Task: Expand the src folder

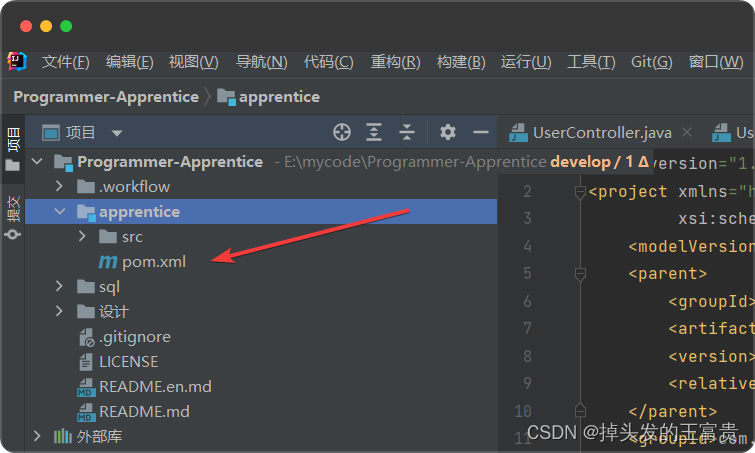Action: pos(82,236)
